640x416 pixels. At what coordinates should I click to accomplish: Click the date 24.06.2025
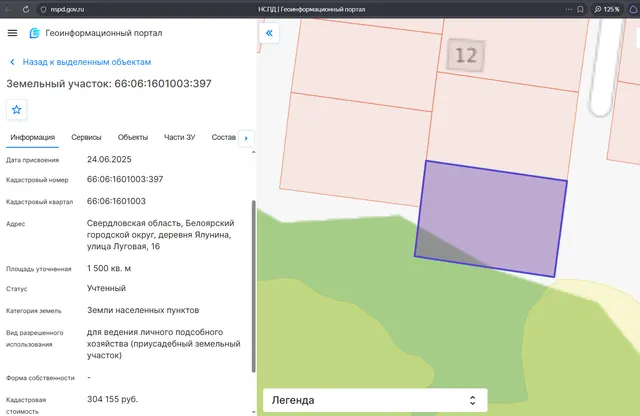coord(109,159)
